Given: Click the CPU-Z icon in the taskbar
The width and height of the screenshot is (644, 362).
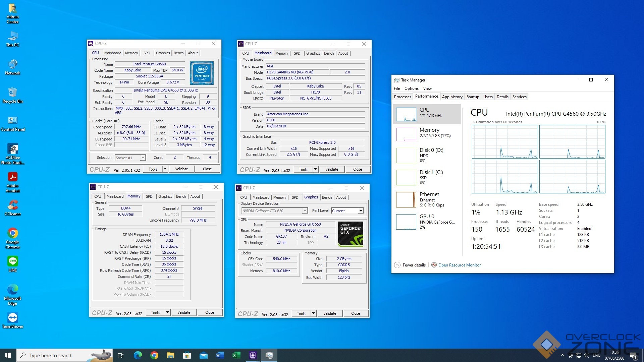Looking at the screenshot, I should tap(253, 355).
